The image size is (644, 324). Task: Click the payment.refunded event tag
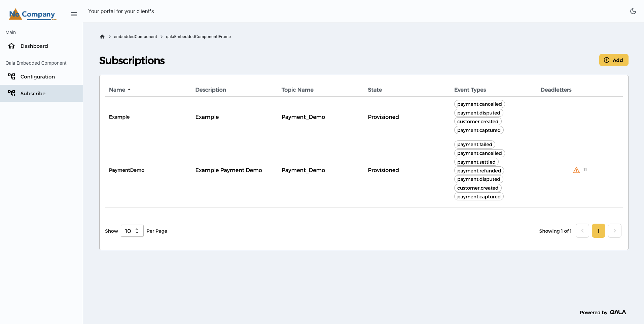[479, 171]
